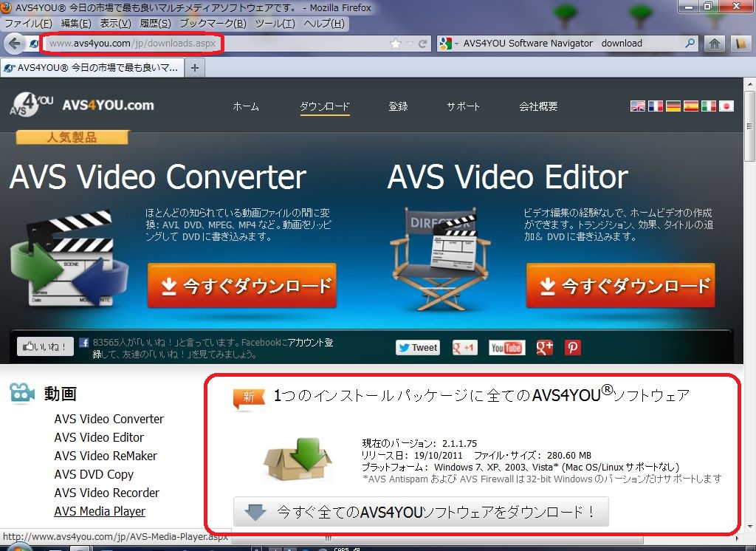Click the Google +1 icon
Screen dimensions: 756x551
pos(464,347)
